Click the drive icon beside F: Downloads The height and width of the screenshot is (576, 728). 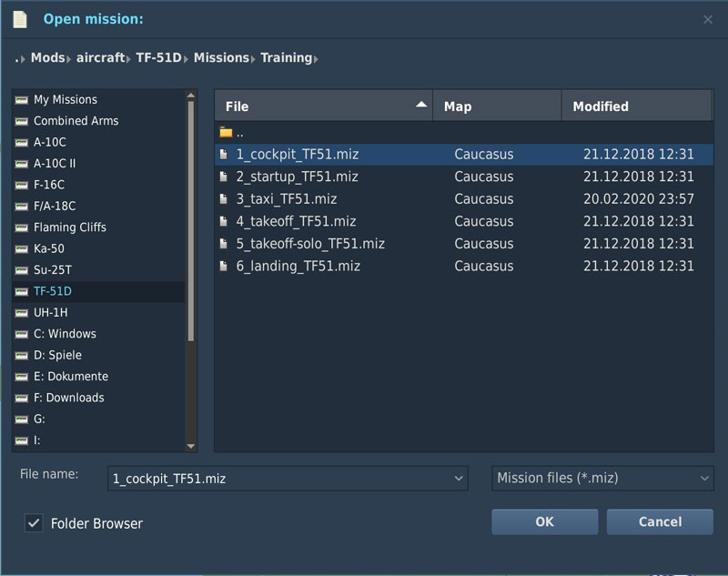21,399
